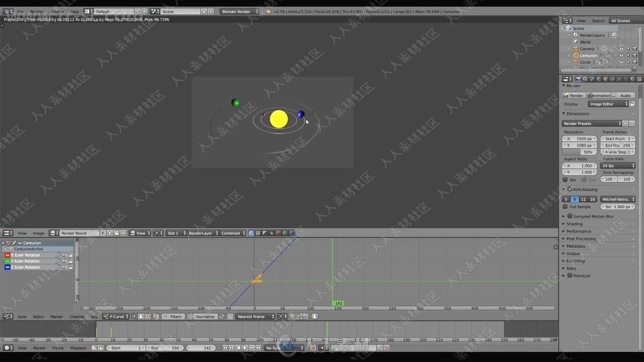Collapse the CenturionAction channel group
644x362 pixels.
[x=6, y=249]
